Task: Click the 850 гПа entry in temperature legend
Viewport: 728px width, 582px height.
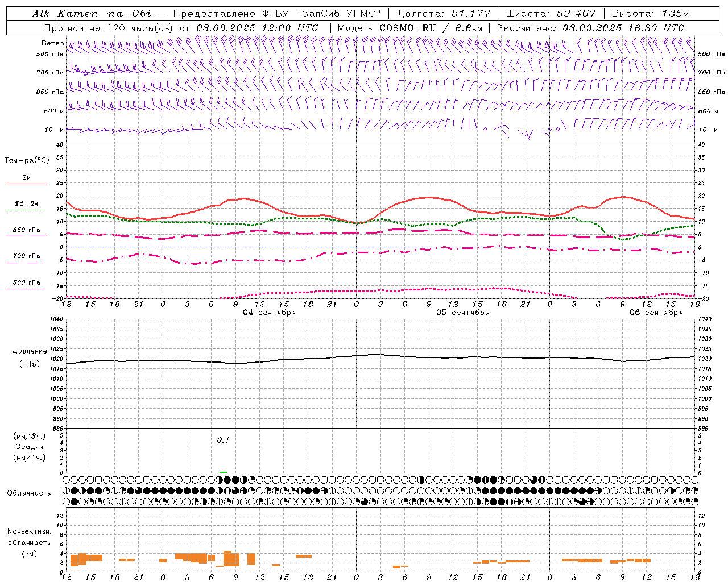Action: click(x=27, y=230)
